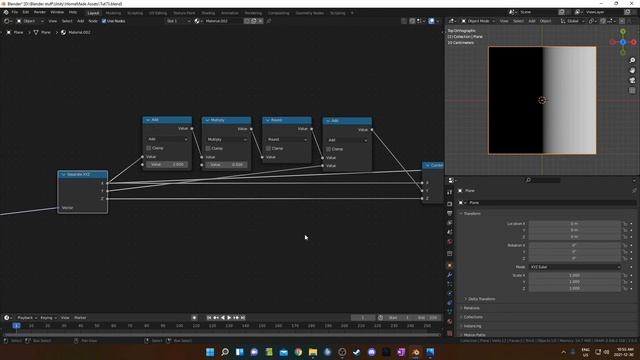The height and width of the screenshot is (360, 640).
Task: Open the Physics properties tab icon
Action: click(450, 293)
